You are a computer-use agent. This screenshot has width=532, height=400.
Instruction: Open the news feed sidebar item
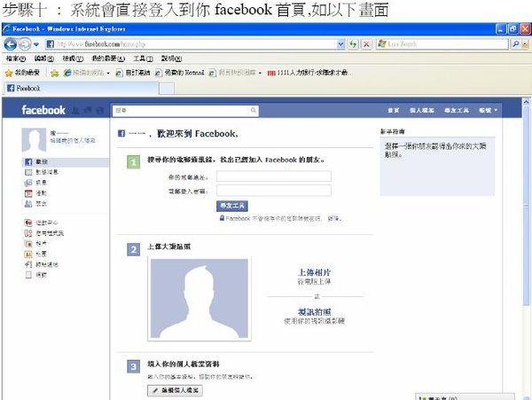coord(41,172)
